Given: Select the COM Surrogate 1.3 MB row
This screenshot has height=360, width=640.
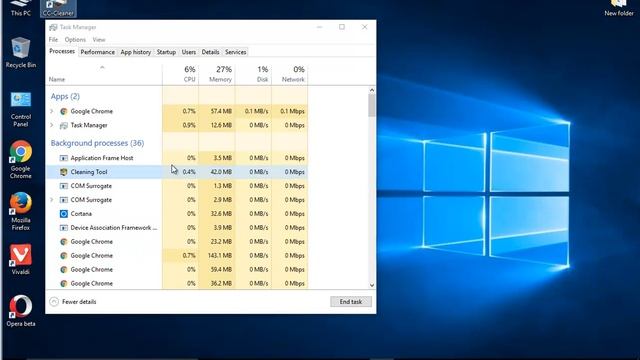Looking at the screenshot, I should pos(177,186).
